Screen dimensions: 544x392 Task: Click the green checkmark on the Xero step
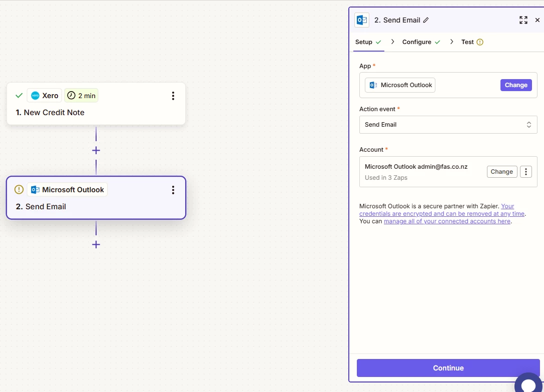[x=19, y=96]
